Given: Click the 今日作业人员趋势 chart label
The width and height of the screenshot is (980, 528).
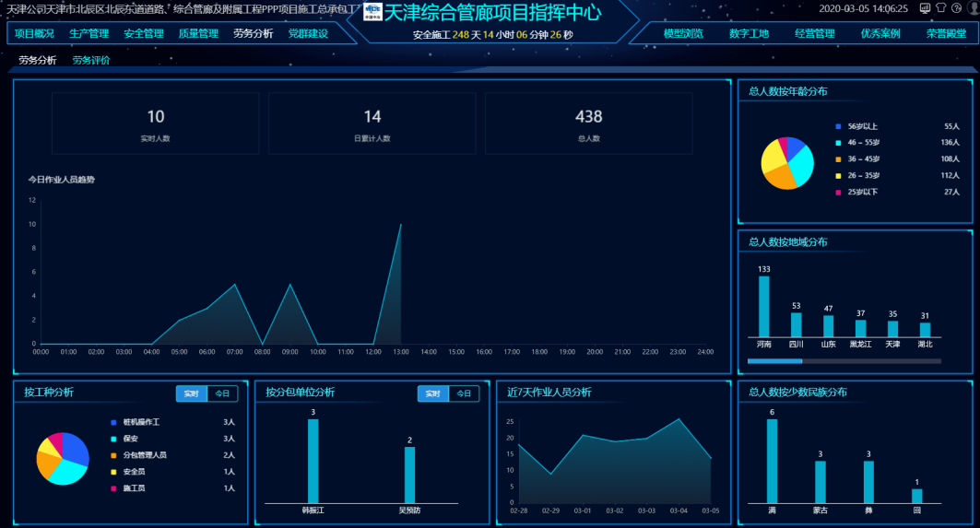Looking at the screenshot, I should coord(61,180).
